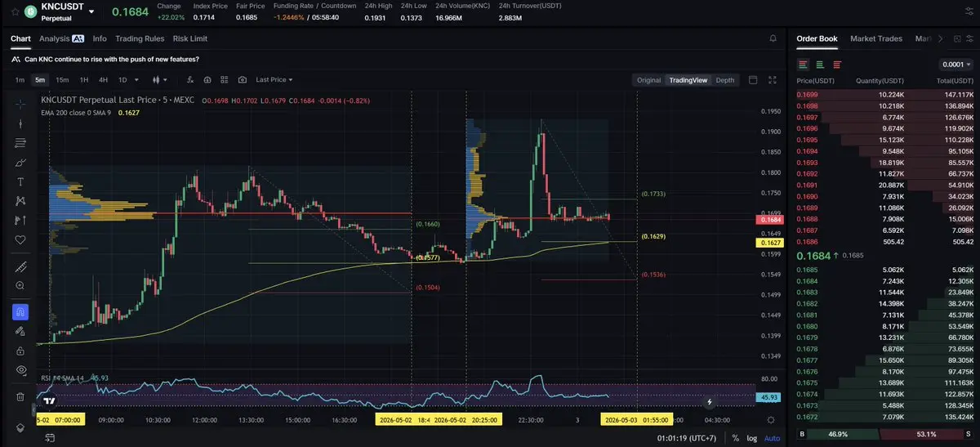The height and width of the screenshot is (447, 980).
Task: Show asks only order book view
Action: (x=837, y=65)
